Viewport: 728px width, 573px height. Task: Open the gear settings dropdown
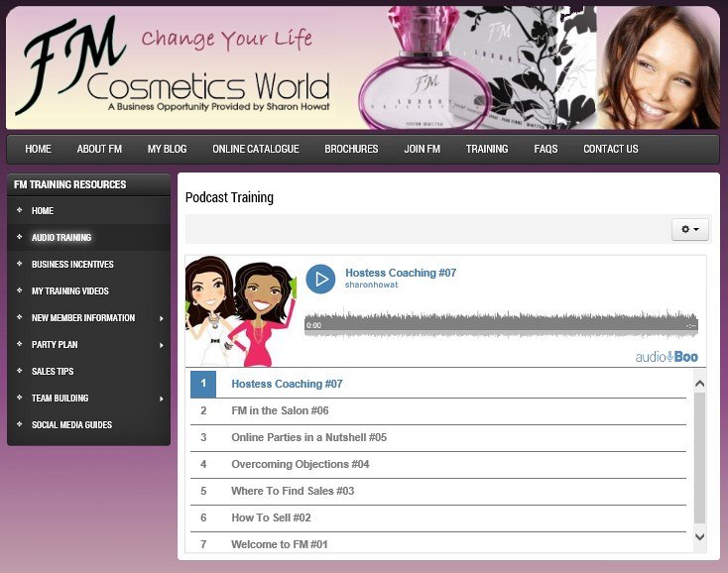[x=690, y=229]
